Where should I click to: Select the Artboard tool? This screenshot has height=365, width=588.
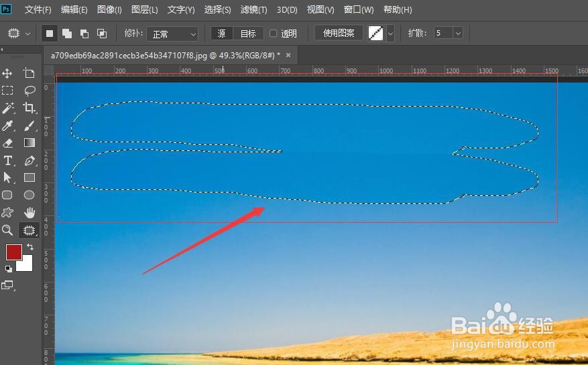pos(29,73)
